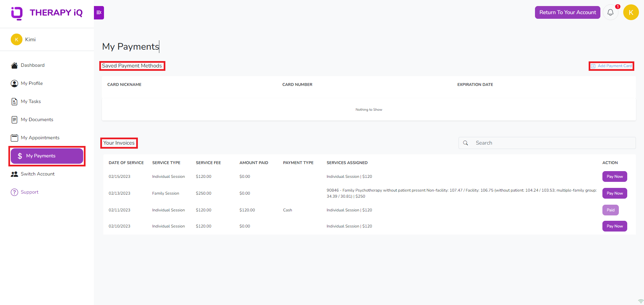Open the Dashboard sidebar icon
Viewport: 644px width, 305px height.
tap(14, 65)
